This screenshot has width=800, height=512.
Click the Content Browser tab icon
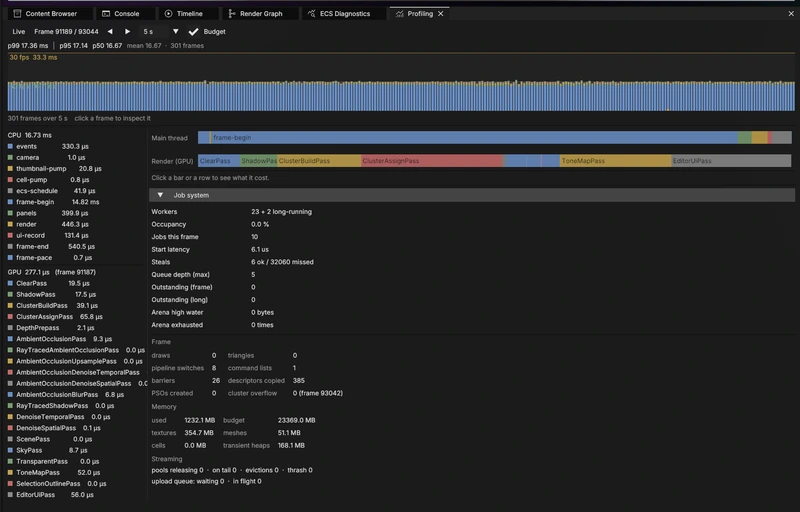coord(17,14)
